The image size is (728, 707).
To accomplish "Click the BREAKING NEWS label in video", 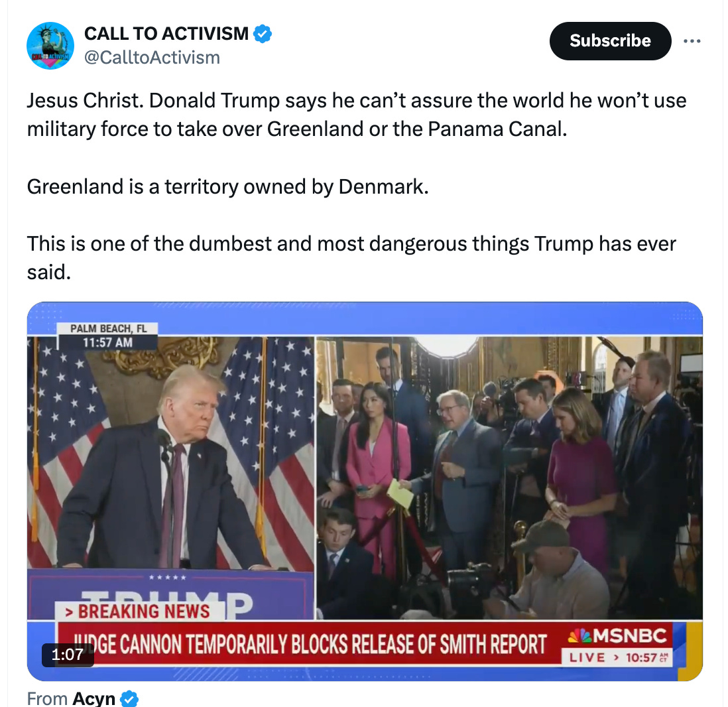I will click(x=138, y=611).
